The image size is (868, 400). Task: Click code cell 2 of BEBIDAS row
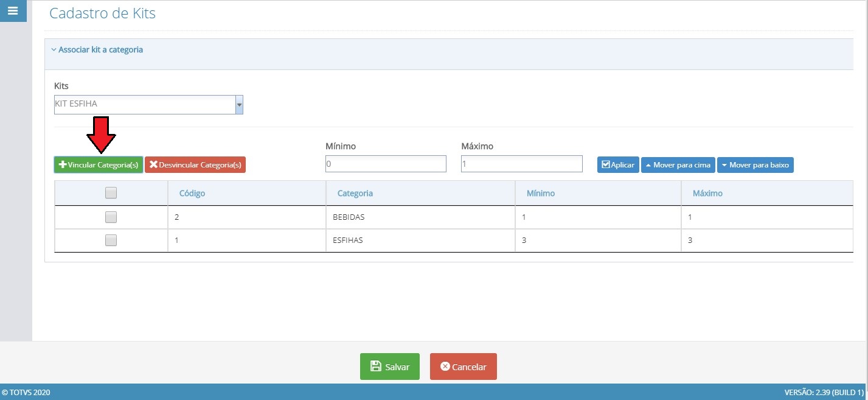[x=246, y=217]
